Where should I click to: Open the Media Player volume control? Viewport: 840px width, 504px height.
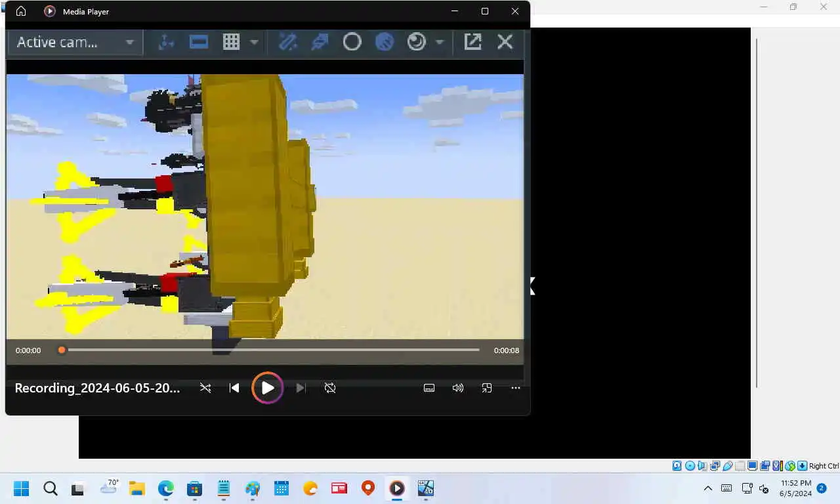click(x=458, y=388)
